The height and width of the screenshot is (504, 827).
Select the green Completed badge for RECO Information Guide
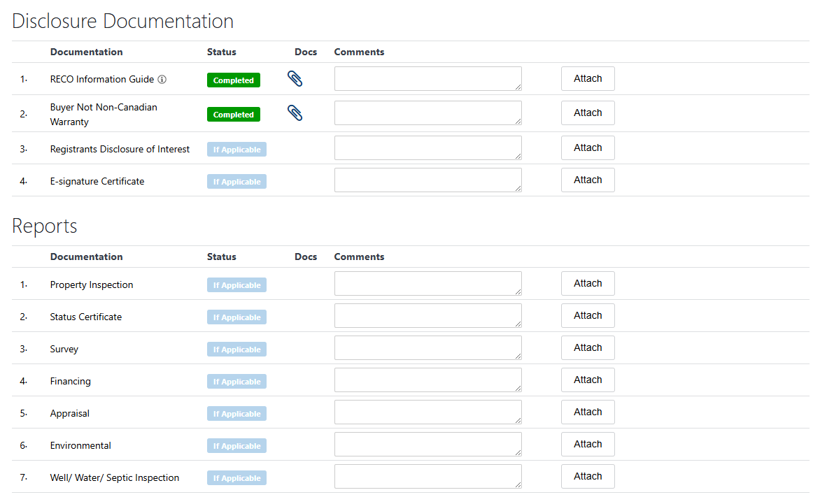233,80
